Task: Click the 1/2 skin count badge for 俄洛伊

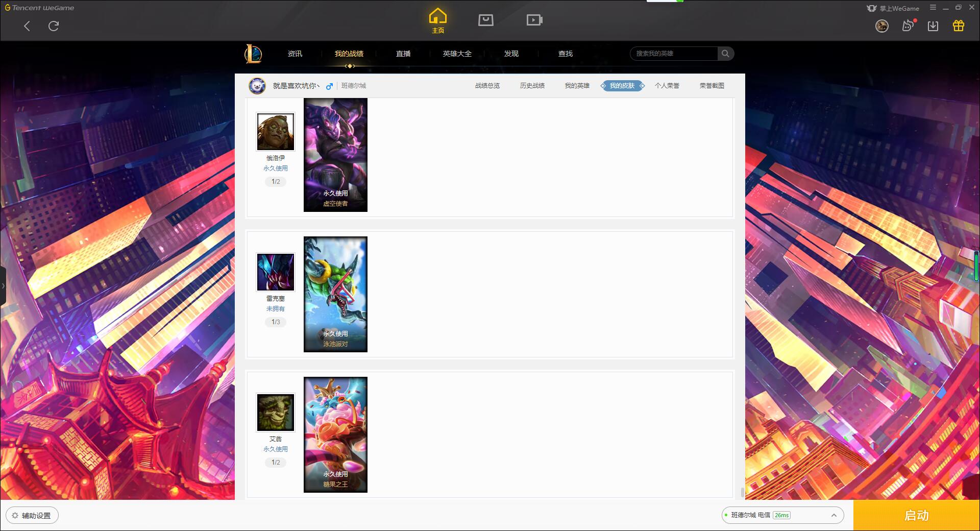Action: point(276,182)
